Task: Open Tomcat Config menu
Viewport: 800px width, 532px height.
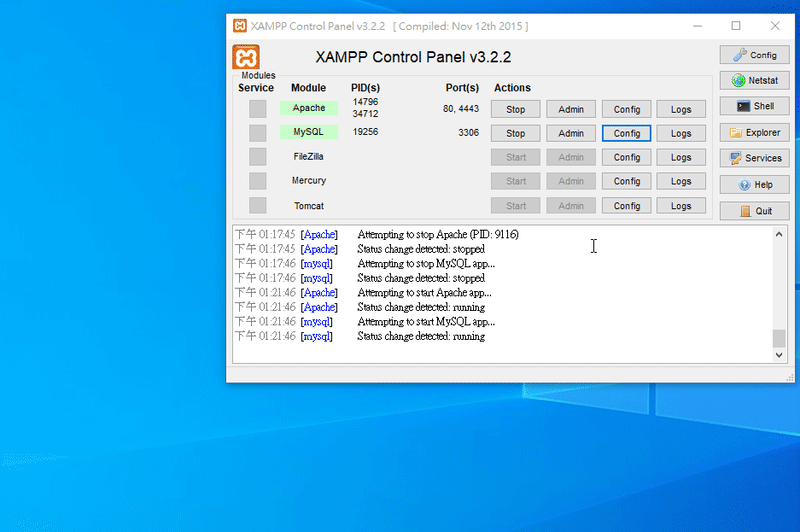Action: 627,206
